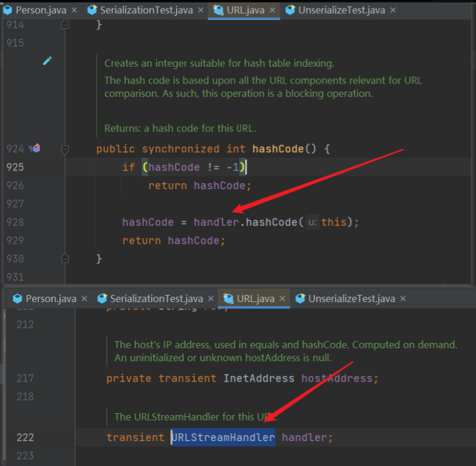This screenshot has height=466, width=476.
Task: Click 'hostAddress' field name at line 217
Action: pyautogui.click(x=337, y=378)
